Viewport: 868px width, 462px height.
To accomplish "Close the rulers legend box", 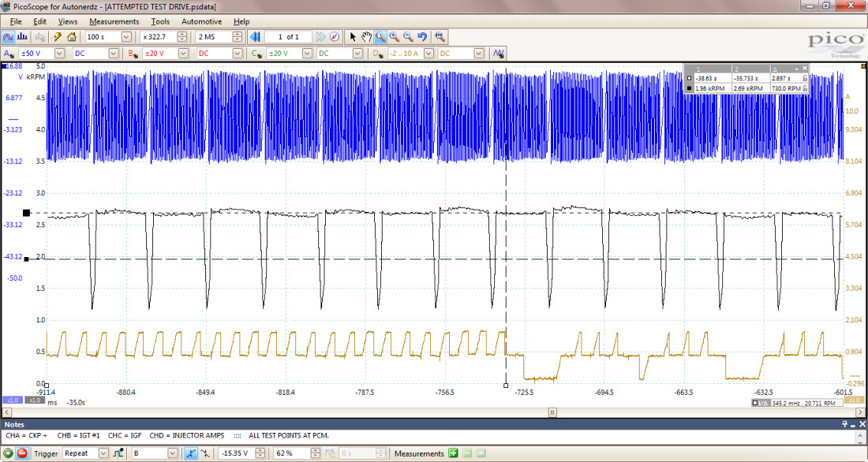I will [x=804, y=68].
